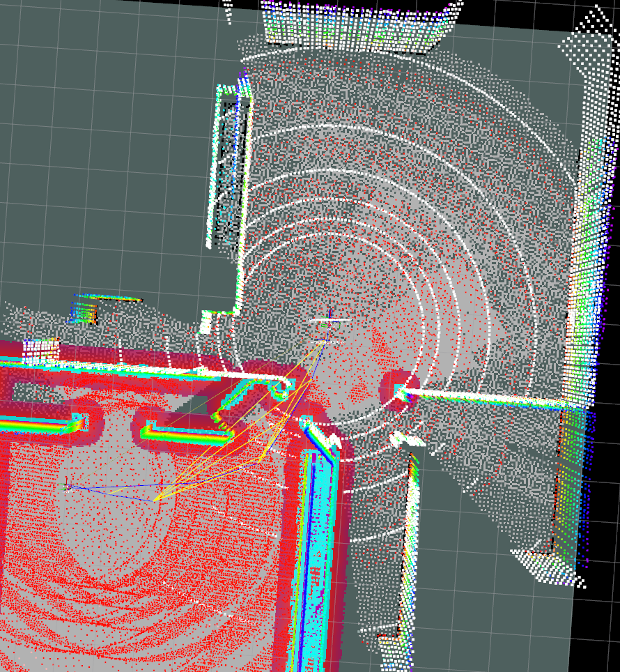Click the red inflated blob right of the doorway

tap(392, 390)
